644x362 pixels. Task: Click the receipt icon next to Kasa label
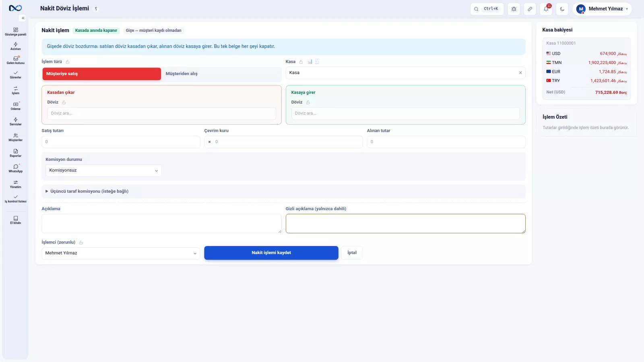pos(317,62)
